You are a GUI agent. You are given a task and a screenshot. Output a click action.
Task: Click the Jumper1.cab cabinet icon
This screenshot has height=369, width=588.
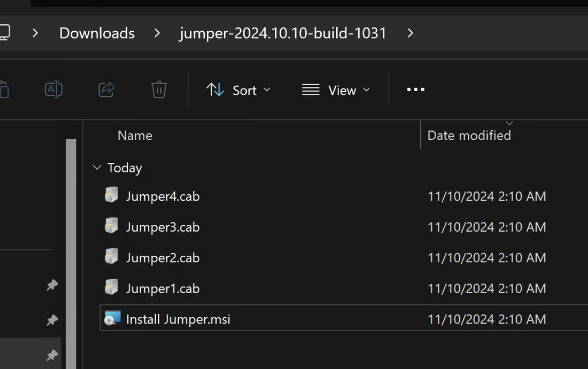111,288
